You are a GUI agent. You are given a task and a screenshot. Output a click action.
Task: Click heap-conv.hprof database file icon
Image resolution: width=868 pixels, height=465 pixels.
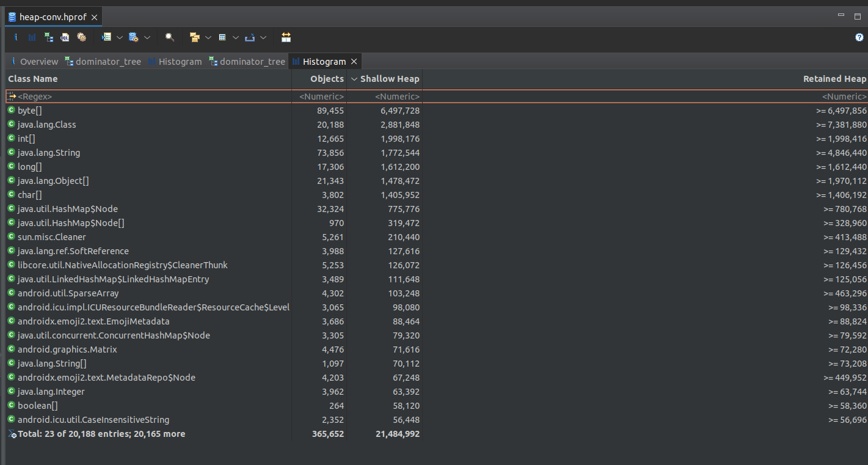[x=12, y=16]
